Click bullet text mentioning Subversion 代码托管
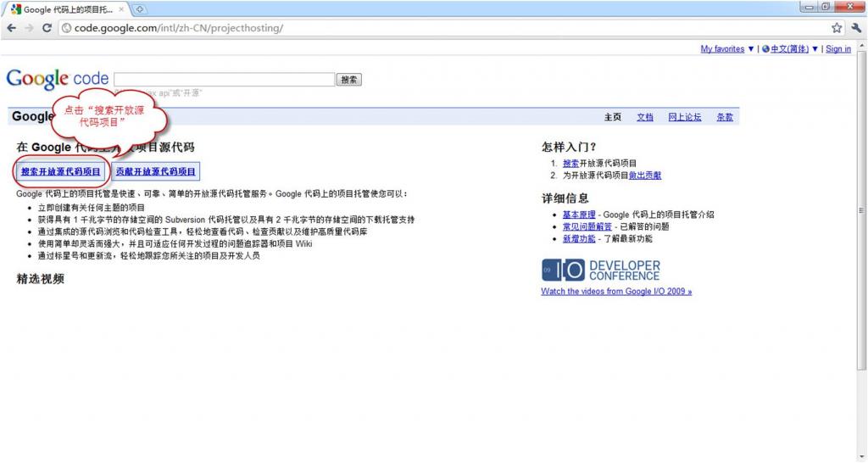Screen dimensions: 868x463 pyautogui.click(x=225, y=220)
